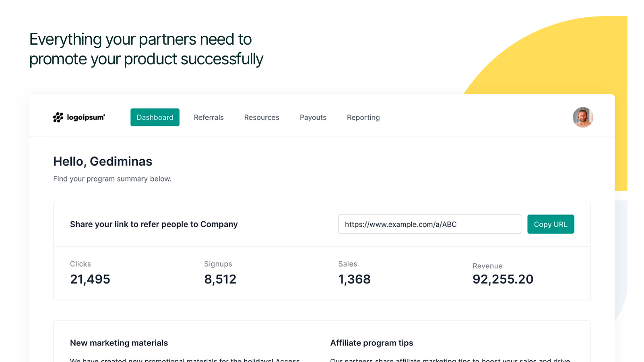The image size is (644, 362).
Task: Switch to the Dashboard tab
Action: tap(155, 117)
